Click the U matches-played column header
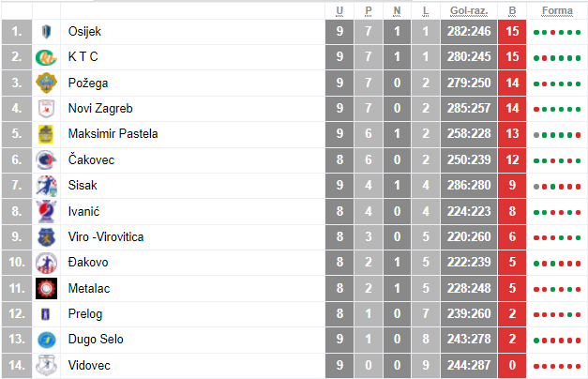 point(339,10)
